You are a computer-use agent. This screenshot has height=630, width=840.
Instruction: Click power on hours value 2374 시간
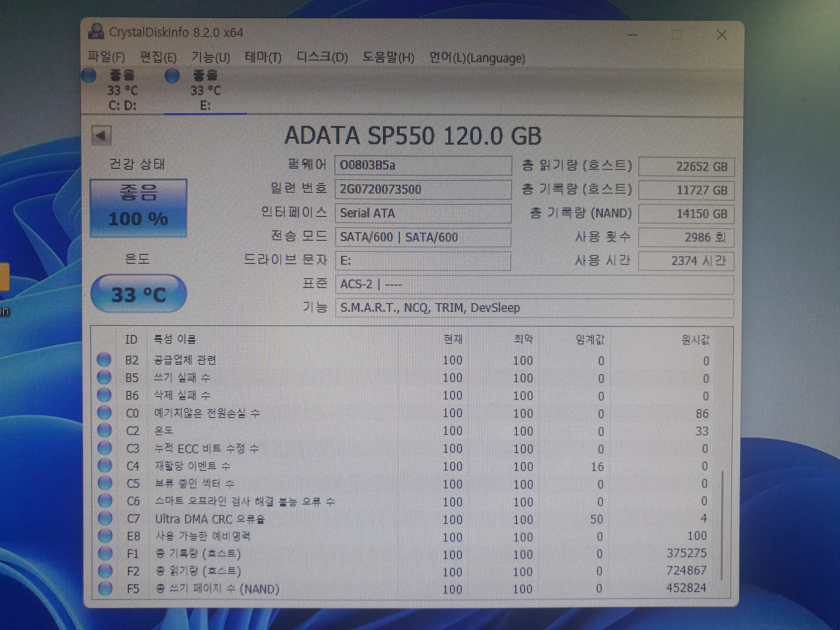(687, 261)
